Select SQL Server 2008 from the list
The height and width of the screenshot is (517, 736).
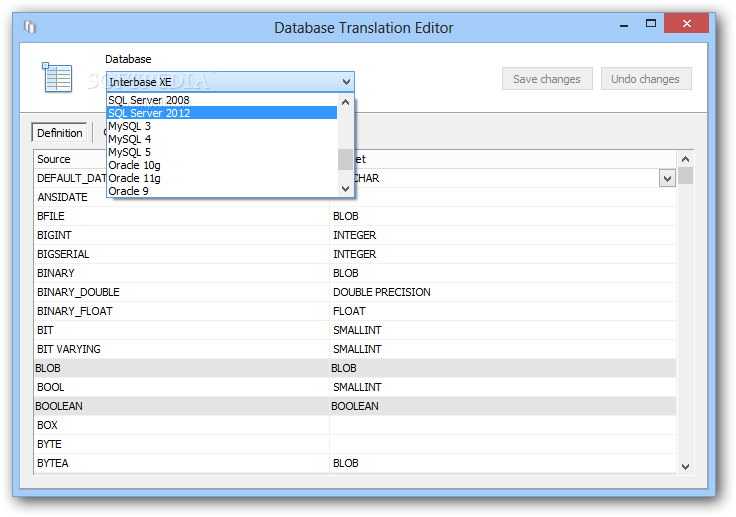pyautogui.click(x=222, y=100)
